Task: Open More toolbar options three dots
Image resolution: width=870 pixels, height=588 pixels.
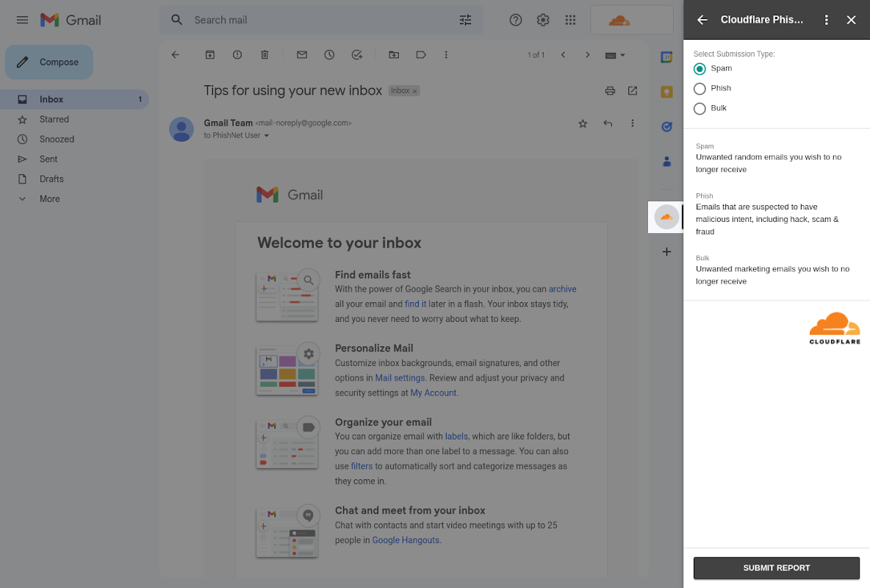Action: [446, 55]
